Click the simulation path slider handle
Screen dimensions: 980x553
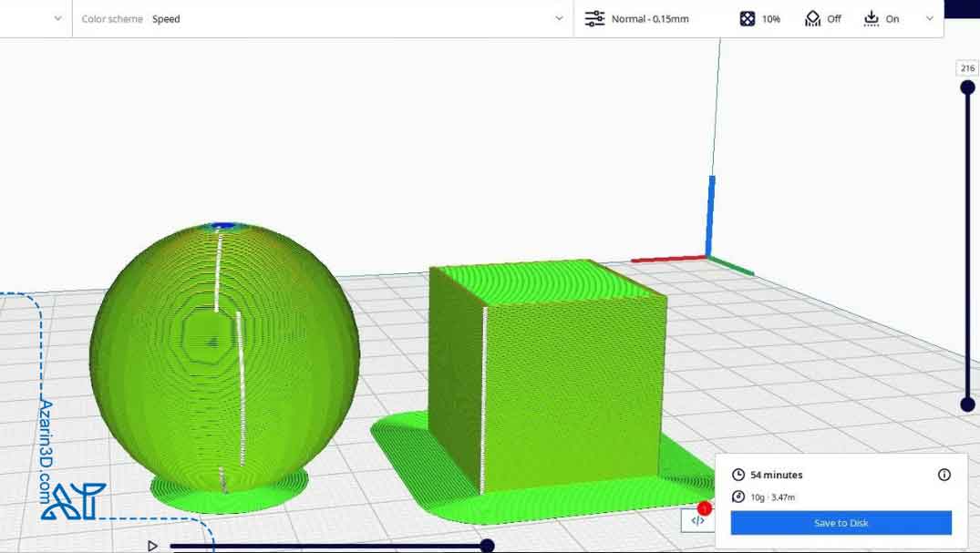click(487, 546)
